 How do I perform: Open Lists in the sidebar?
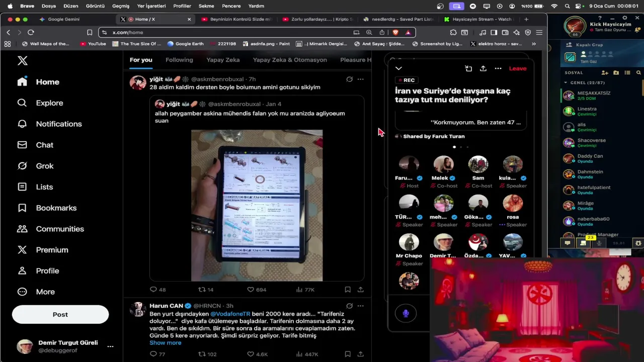[35, 187]
